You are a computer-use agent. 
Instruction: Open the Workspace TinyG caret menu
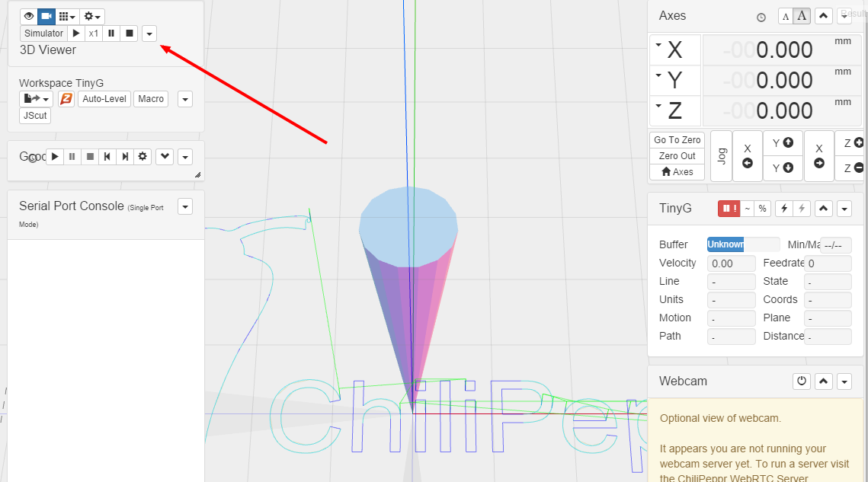(x=185, y=99)
